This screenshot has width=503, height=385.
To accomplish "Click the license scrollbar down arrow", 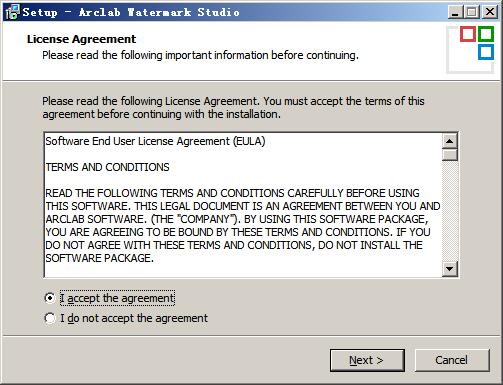I will coord(450,269).
